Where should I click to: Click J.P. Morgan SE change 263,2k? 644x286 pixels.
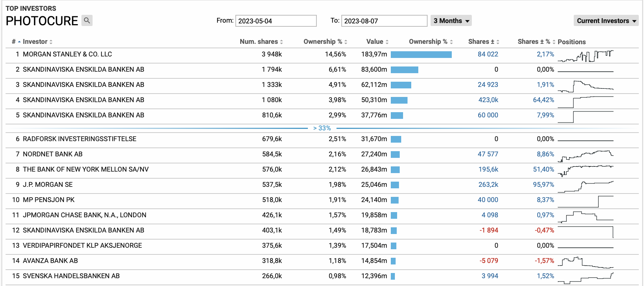[x=488, y=185]
